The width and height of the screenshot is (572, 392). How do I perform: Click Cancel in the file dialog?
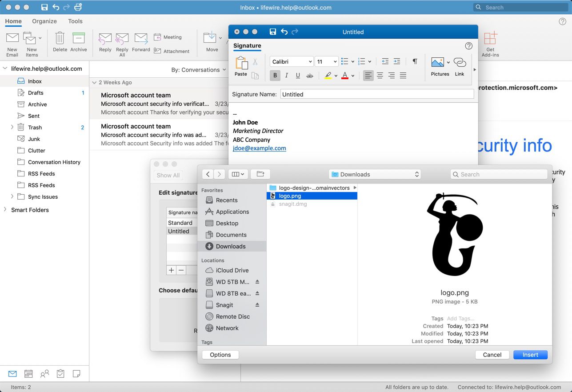[492, 355]
